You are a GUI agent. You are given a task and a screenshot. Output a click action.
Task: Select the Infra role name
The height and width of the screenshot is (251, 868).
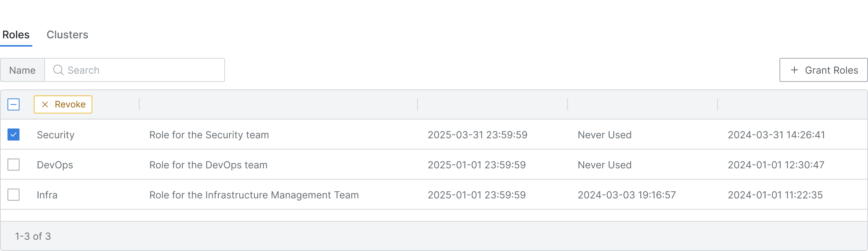47,195
